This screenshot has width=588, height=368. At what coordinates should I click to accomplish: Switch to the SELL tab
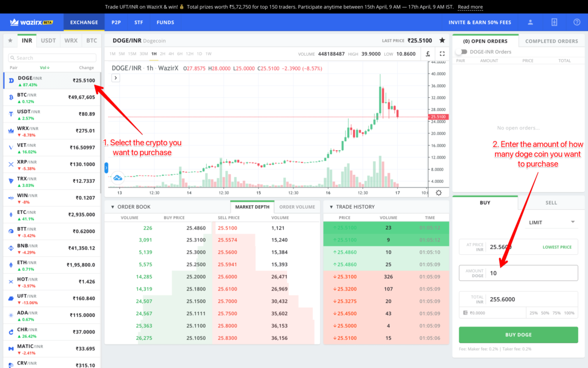(550, 202)
